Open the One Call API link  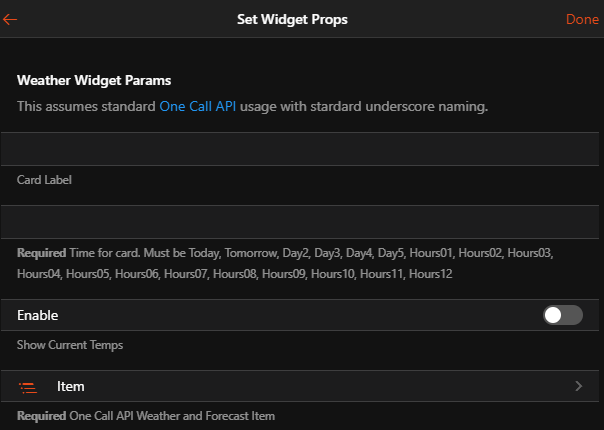pyautogui.click(x=198, y=106)
